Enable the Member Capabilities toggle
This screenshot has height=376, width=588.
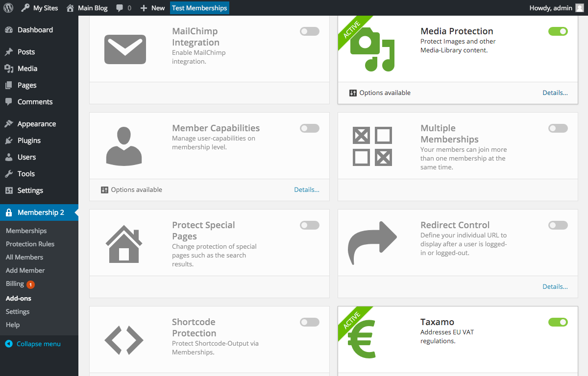click(310, 128)
